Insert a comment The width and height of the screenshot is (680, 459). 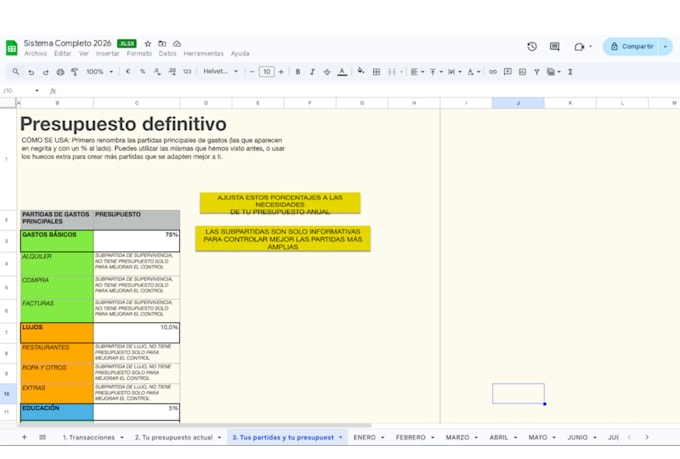click(x=507, y=72)
